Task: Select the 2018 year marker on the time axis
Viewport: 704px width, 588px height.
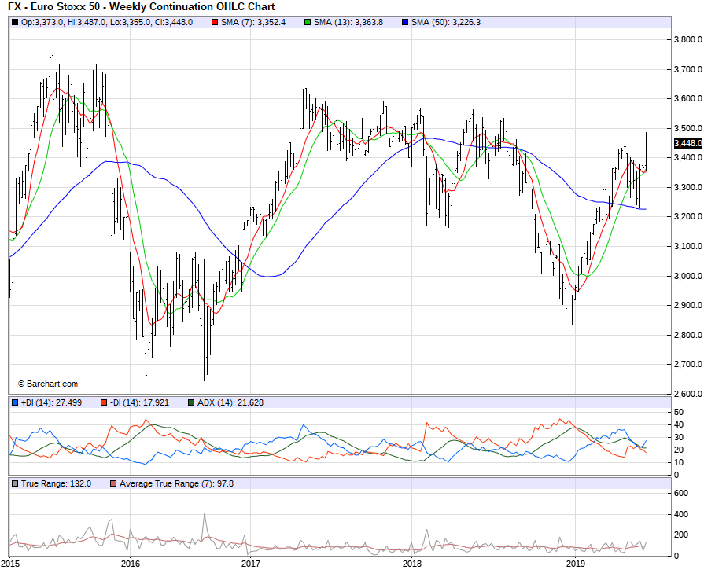Action: click(412, 564)
